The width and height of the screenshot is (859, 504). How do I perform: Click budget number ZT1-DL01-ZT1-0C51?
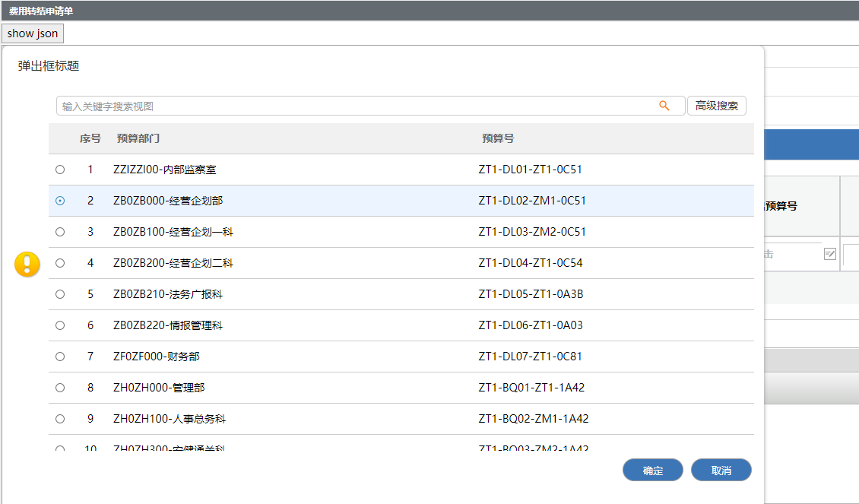[530, 170]
